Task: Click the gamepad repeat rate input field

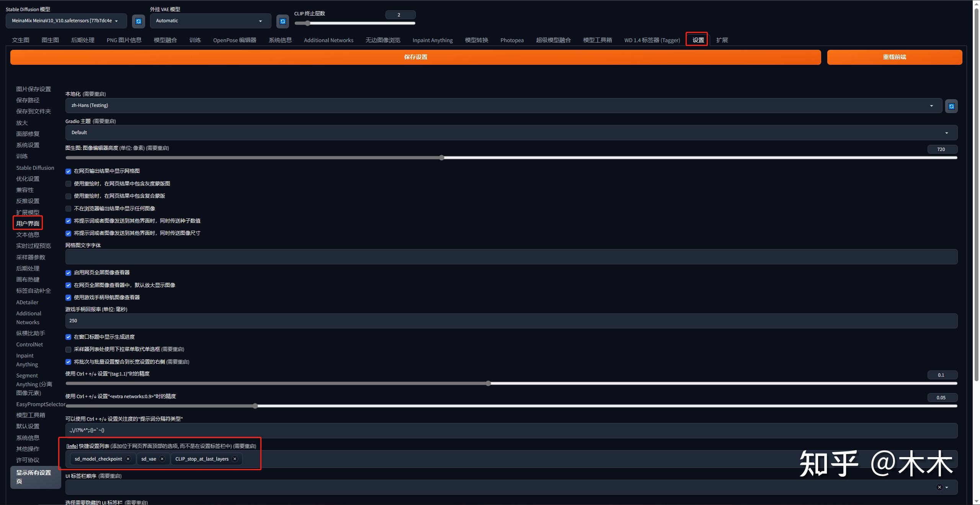Action: pyautogui.click(x=511, y=321)
